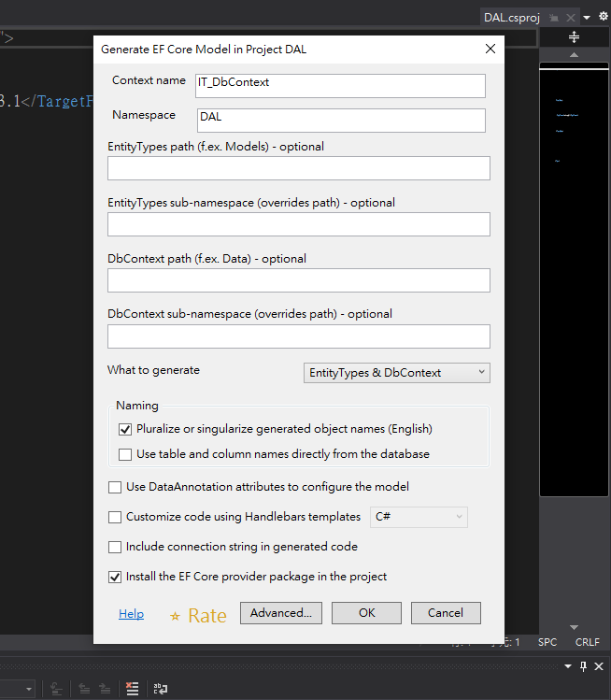Open the bottom panel source dropdown arrow
The height and width of the screenshot is (700, 611).
coord(29,689)
